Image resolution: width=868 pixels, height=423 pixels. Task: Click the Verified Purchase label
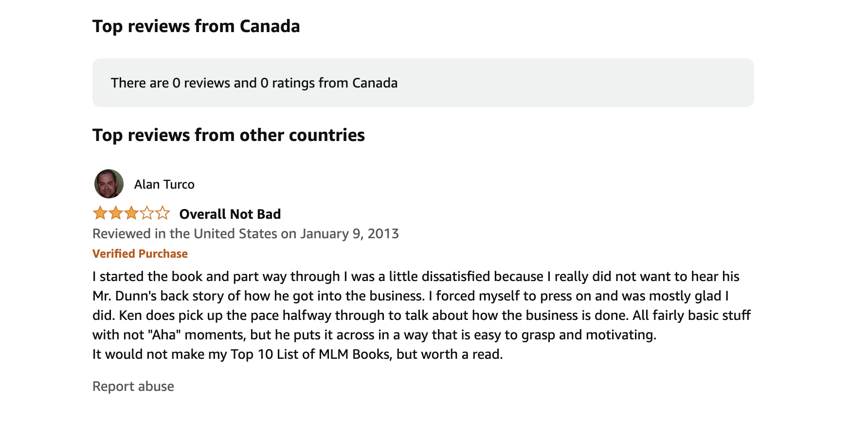click(x=140, y=254)
